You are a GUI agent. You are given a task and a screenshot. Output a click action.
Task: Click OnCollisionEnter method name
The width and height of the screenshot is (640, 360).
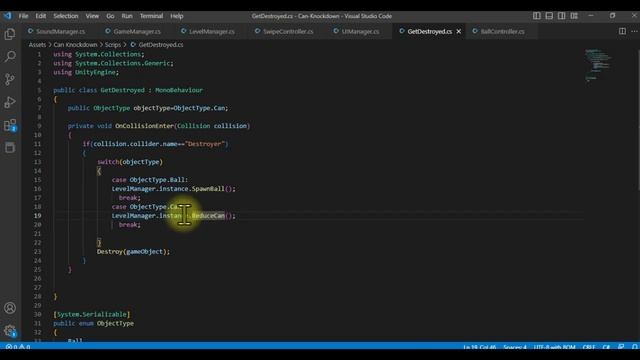click(x=144, y=126)
